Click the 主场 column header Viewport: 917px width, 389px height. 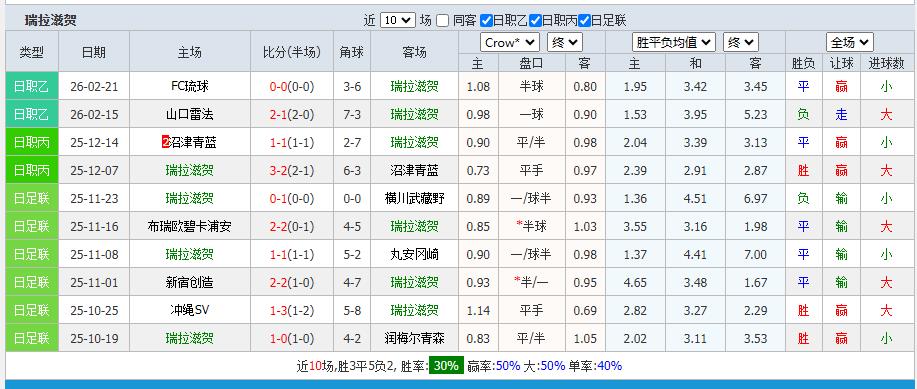click(x=189, y=52)
